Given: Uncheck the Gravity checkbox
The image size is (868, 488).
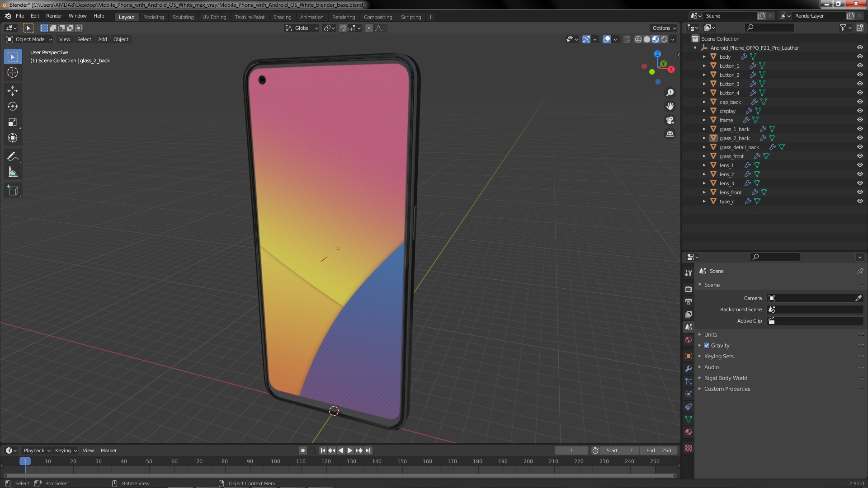Looking at the screenshot, I should [x=707, y=345].
